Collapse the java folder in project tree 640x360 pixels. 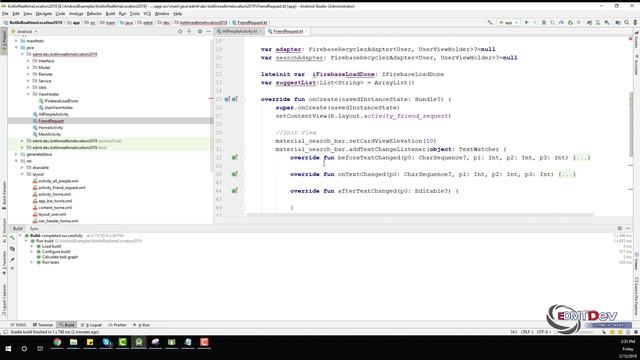[17, 47]
